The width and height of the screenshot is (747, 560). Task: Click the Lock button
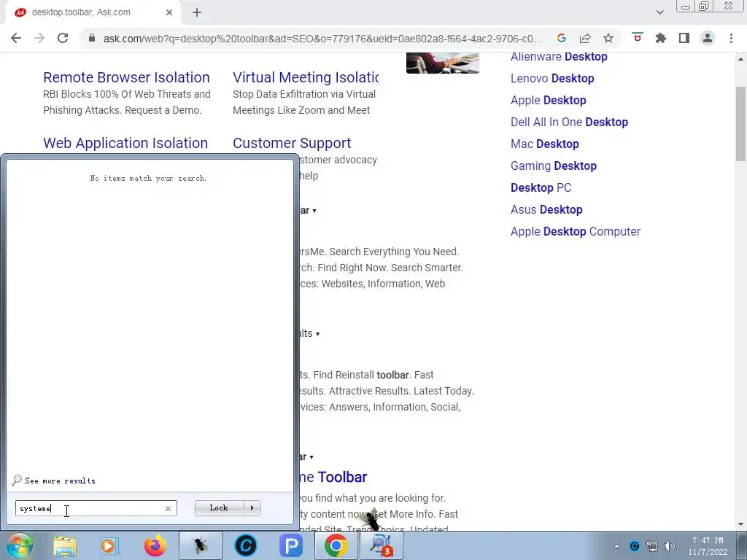click(x=219, y=508)
